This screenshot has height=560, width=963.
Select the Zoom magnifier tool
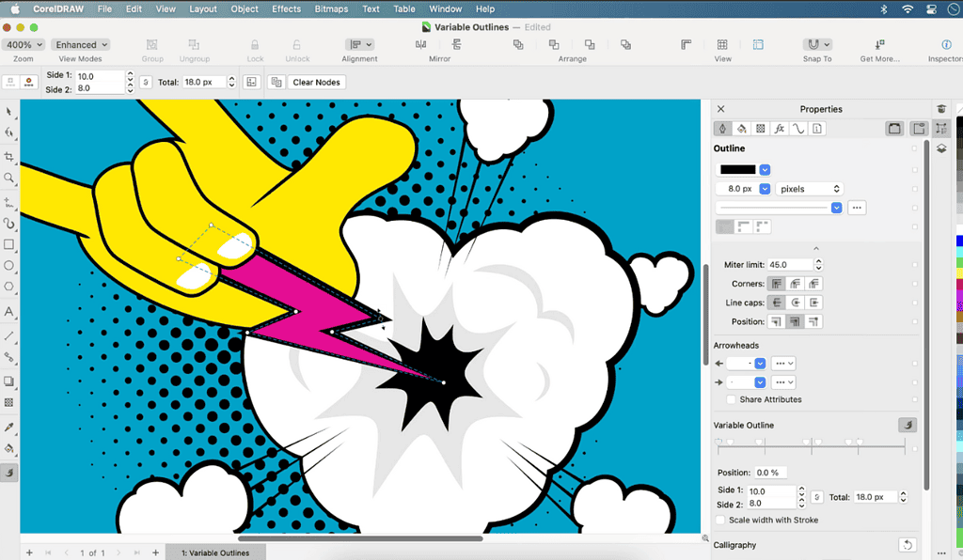(x=9, y=178)
